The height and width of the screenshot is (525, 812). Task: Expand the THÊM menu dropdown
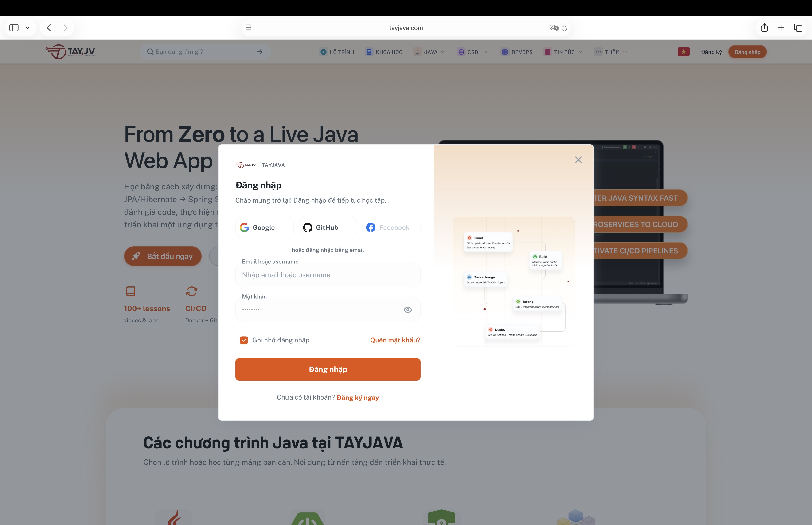click(611, 52)
